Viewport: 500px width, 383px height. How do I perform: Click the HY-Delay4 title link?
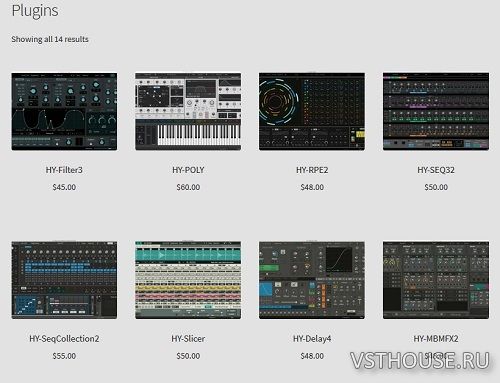click(312, 339)
